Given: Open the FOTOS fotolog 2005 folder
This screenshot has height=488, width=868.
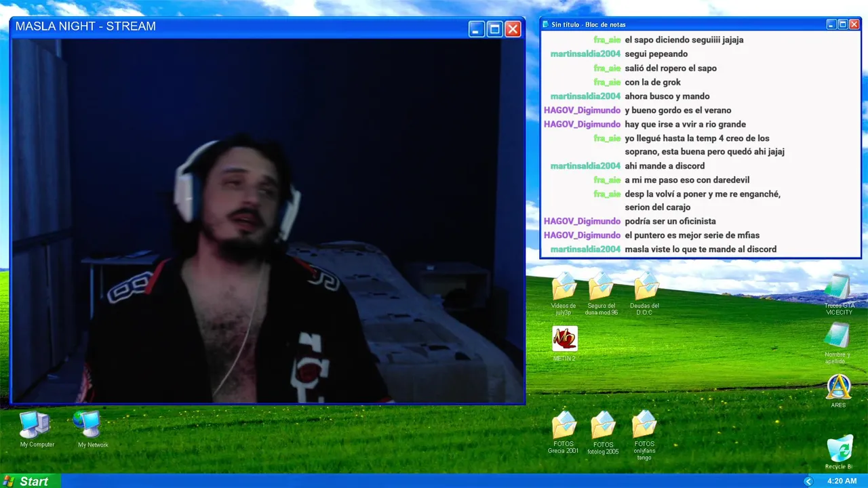Looking at the screenshot, I should tap(603, 432).
